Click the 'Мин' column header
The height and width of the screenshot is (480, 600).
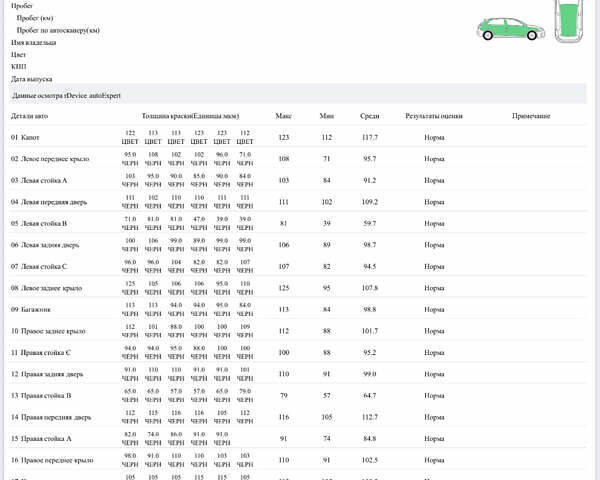tap(326, 116)
